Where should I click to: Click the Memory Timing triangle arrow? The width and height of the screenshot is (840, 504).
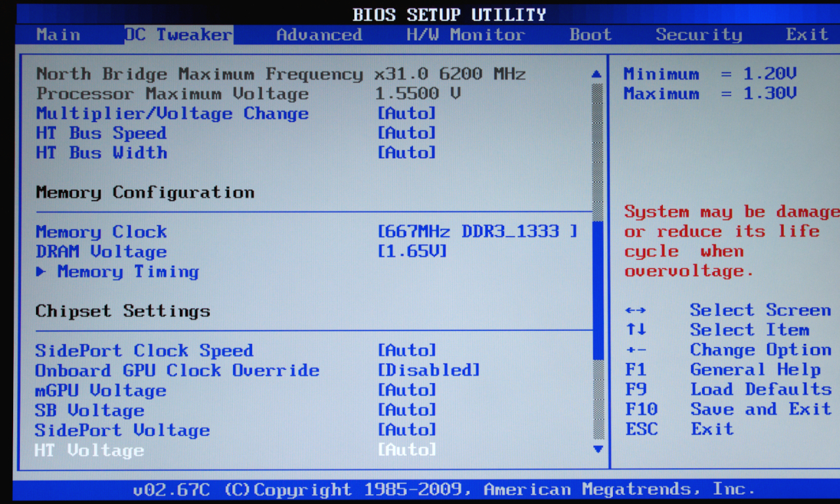pos(41,272)
